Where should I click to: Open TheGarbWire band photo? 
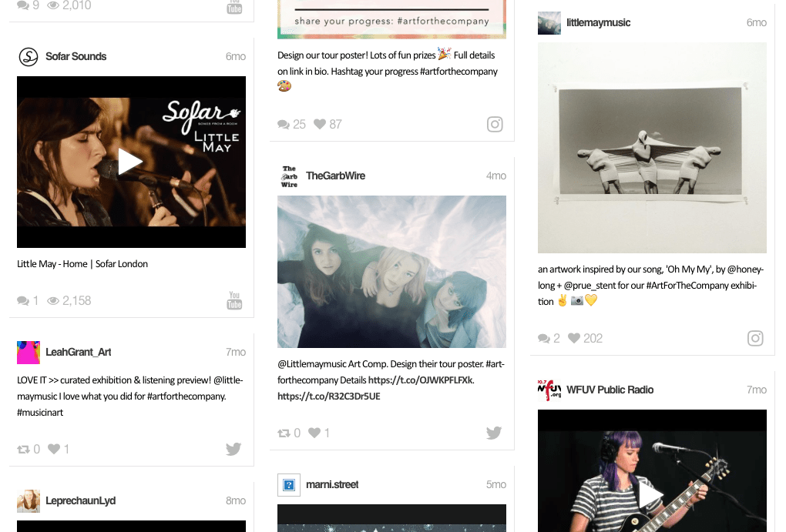pyautogui.click(x=391, y=271)
